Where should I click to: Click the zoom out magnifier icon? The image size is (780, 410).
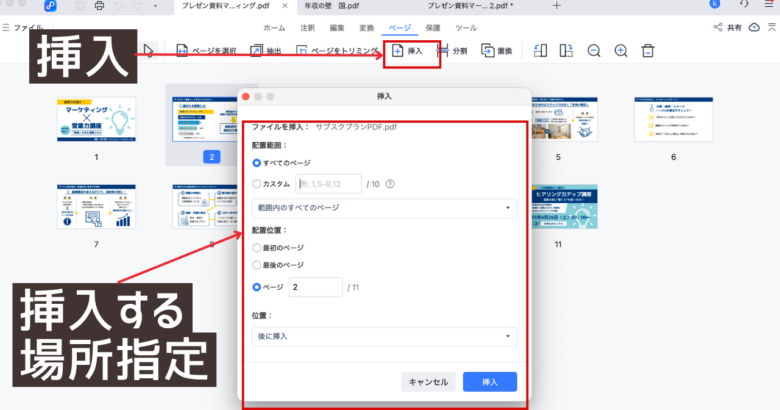coord(594,51)
